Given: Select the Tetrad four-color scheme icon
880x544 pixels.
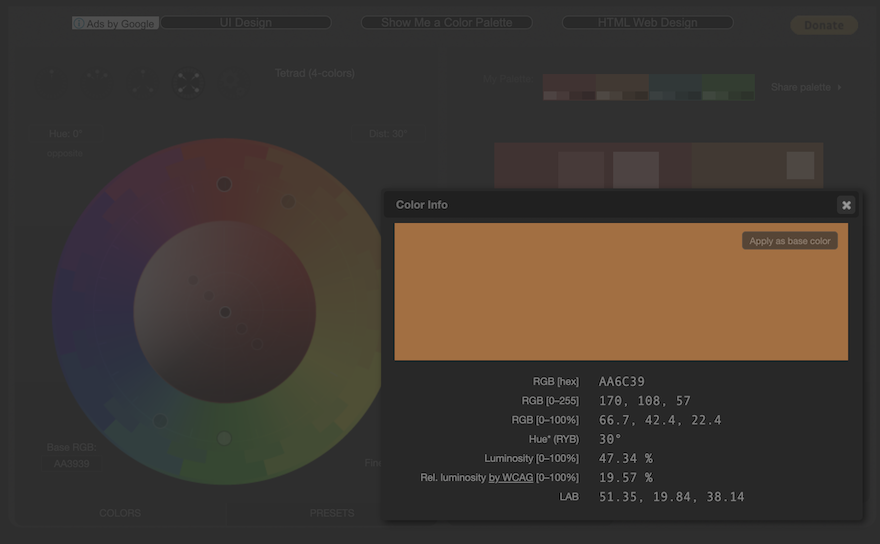Looking at the screenshot, I should (188, 82).
